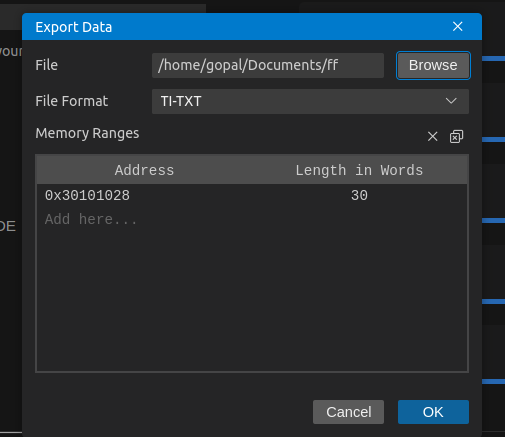
Task: Select address cell 0x30101028
Action: pyautogui.click(x=87, y=195)
